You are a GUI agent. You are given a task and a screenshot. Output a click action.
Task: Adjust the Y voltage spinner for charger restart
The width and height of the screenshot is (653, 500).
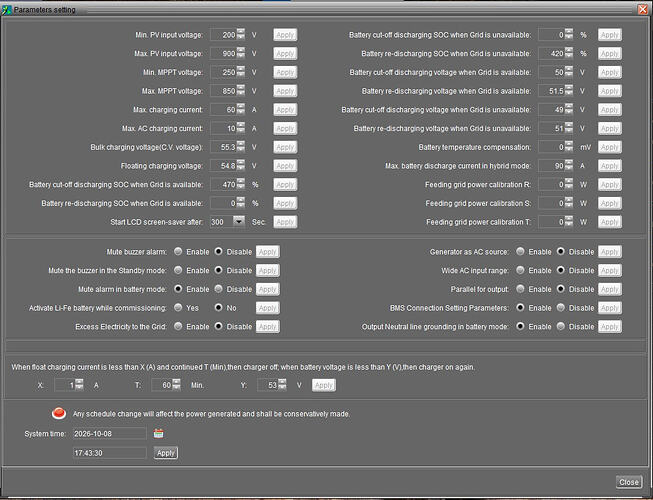282,385
